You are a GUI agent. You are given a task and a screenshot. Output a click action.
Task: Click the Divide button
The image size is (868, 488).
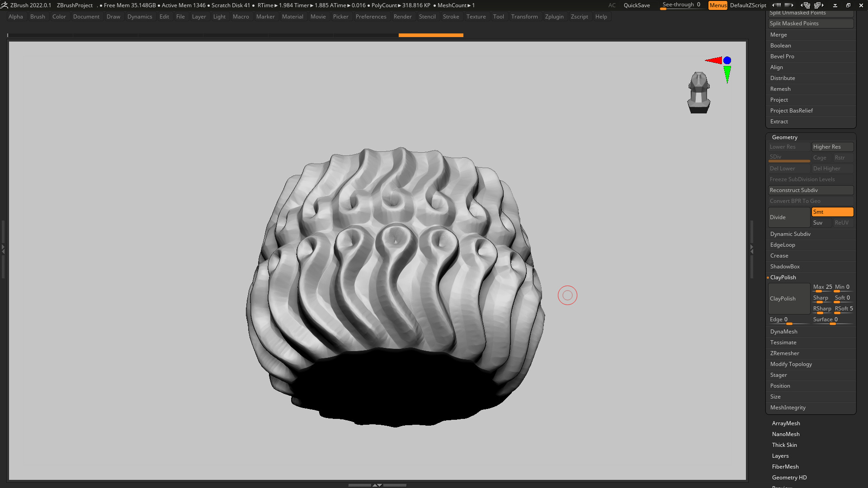click(789, 217)
